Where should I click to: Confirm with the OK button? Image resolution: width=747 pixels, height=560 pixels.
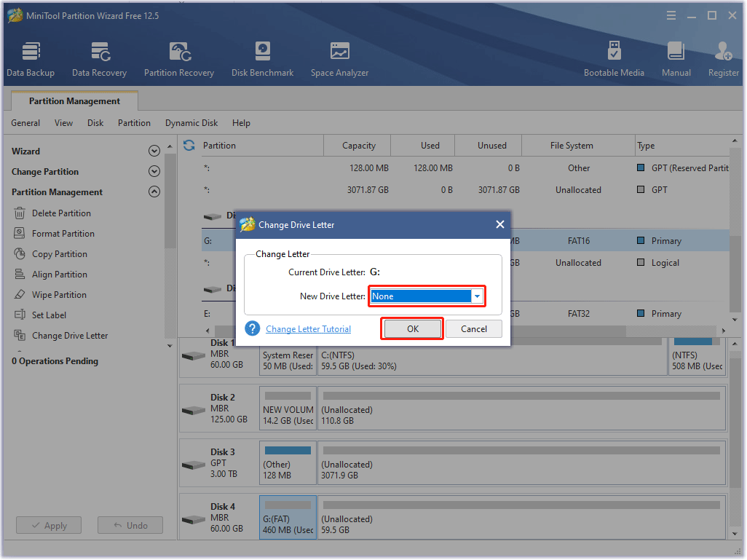point(412,328)
